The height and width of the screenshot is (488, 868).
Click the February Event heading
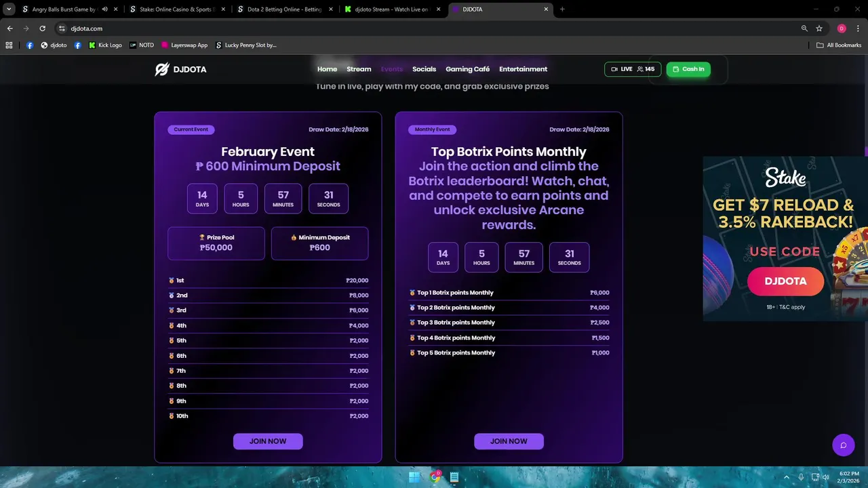click(x=268, y=152)
